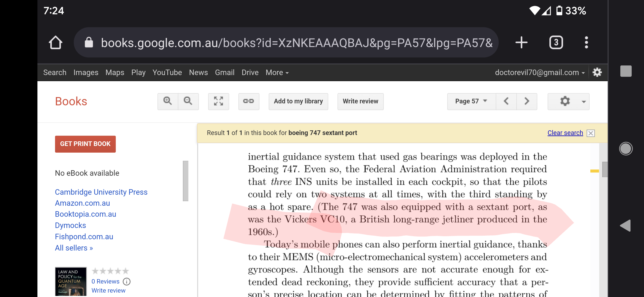Go to previous page arrow
This screenshot has width=644, height=297.
point(506,101)
